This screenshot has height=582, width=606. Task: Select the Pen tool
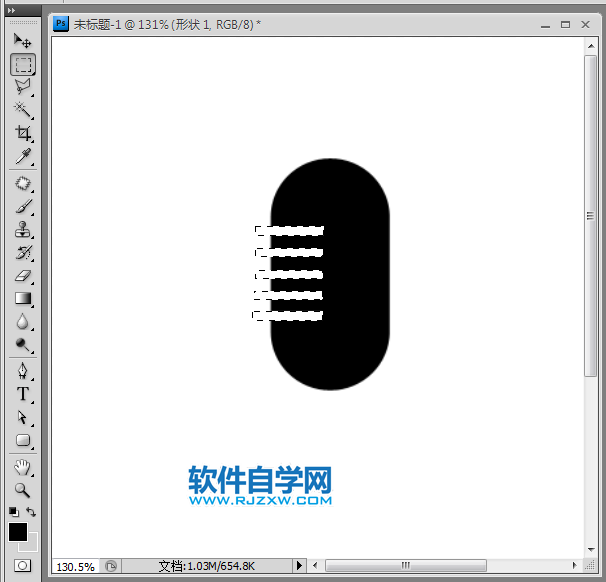[22, 371]
